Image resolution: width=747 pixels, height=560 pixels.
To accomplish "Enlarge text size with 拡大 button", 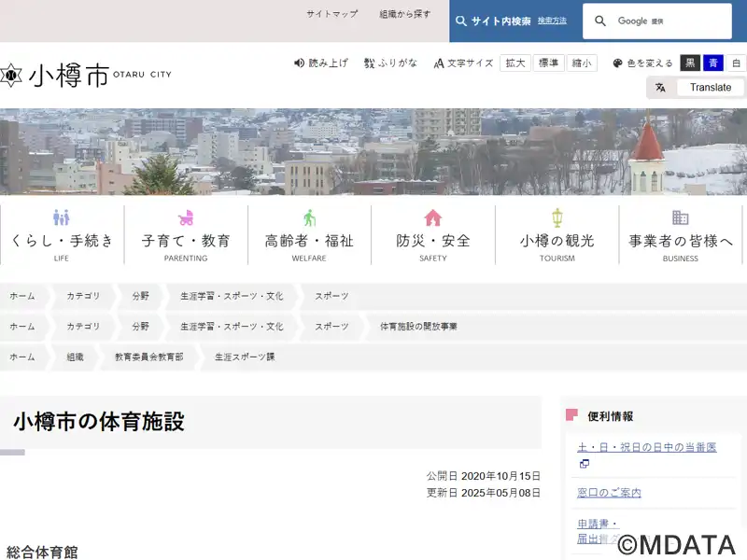I will 514,63.
